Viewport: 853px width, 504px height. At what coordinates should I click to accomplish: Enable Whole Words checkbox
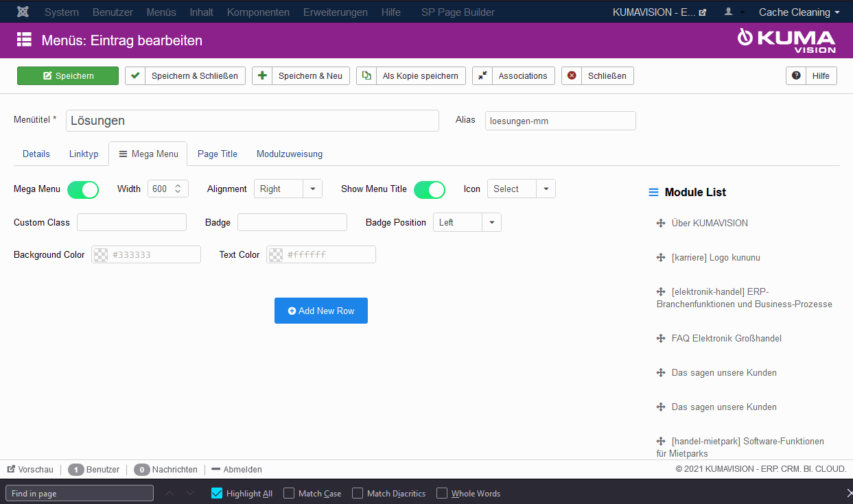[x=442, y=493]
